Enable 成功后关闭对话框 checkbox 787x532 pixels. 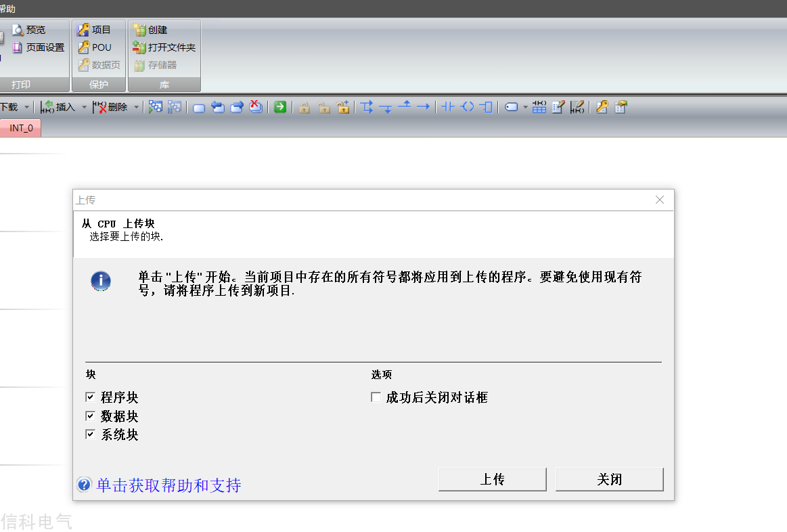coord(376,397)
